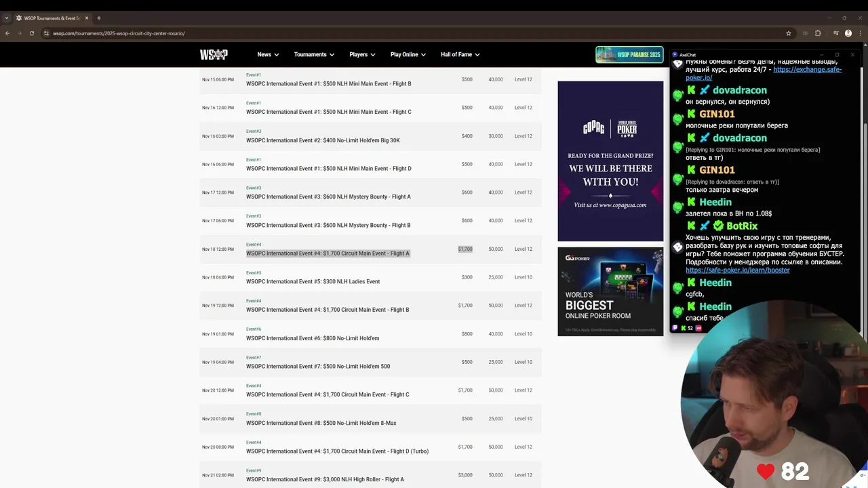The image size is (868, 488).
Task: Click the $3,000 buy-in for Event #9
Action: (465, 475)
